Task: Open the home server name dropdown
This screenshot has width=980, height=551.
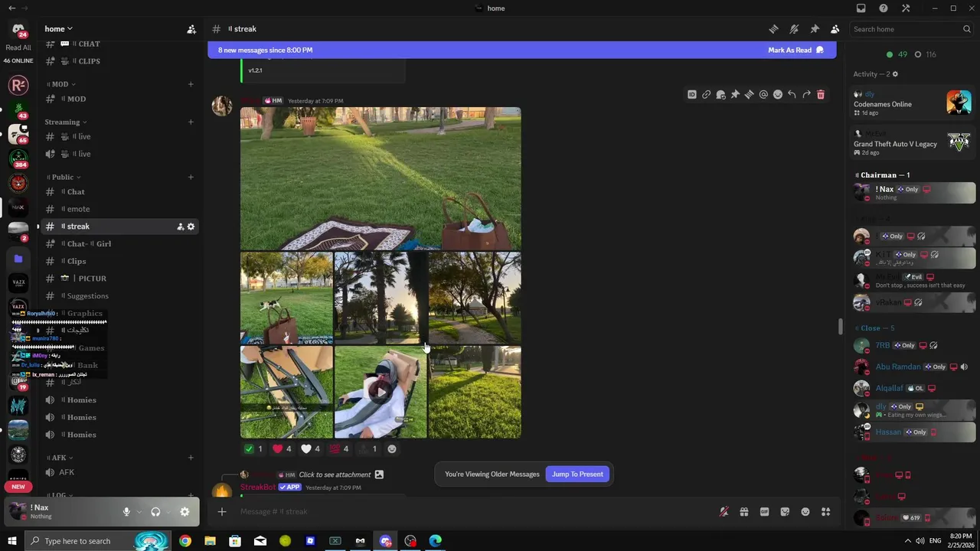Action: coord(58,29)
